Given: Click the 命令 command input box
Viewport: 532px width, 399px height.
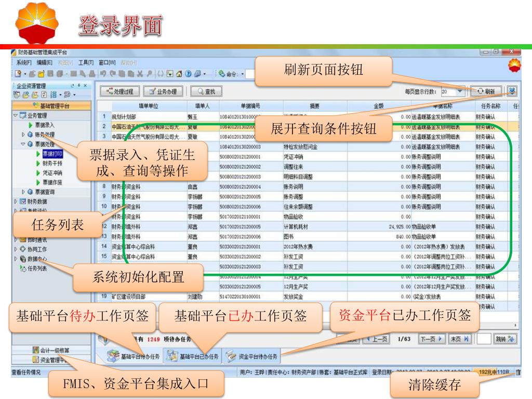Looking at the screenshot, I should (x=250, y=74).
